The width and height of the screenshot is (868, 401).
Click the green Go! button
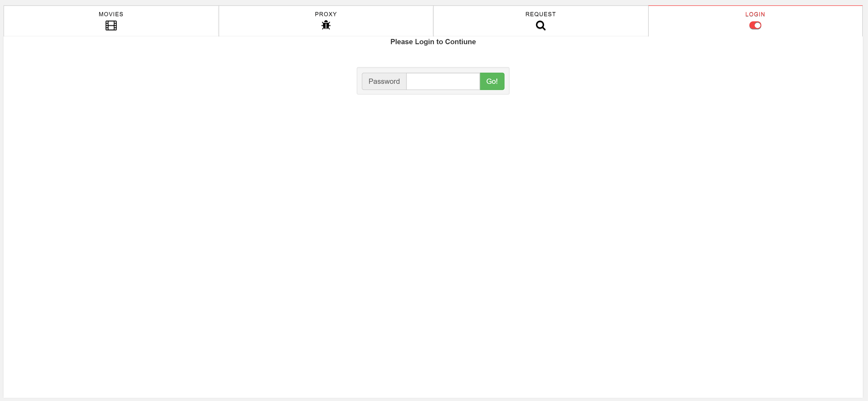pyautogui.click(x=492, y=81)
